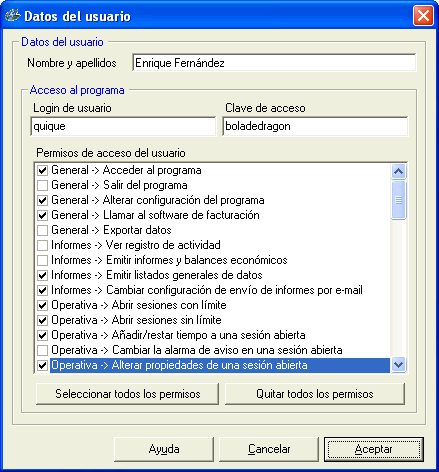The image size is (439, 472).
Task: Open Ayuda help button
Action: (x=164, y=449)
